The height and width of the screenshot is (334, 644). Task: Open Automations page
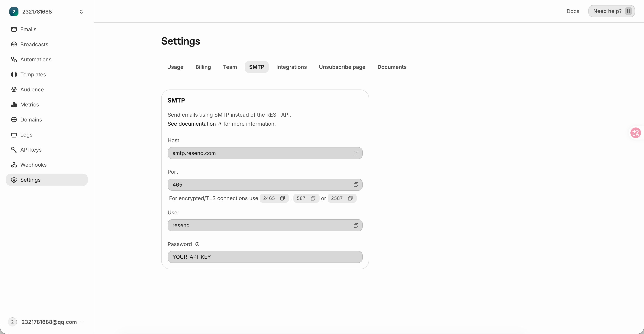(x=47, y=59)
